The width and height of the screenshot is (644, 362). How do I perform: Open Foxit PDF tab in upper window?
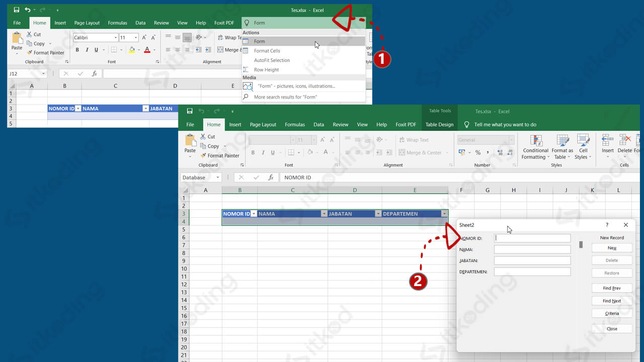pyautogui.click(x=224, y=23)
